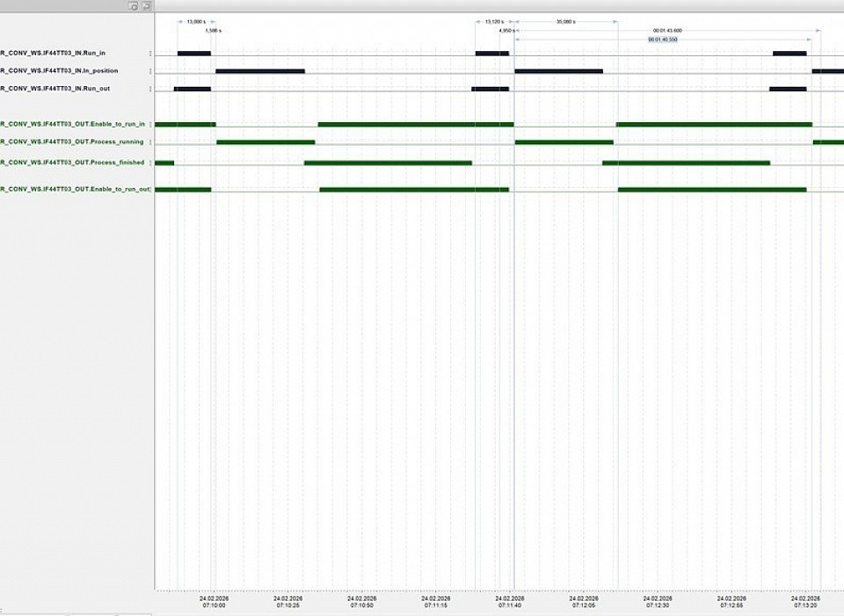This screenshot has height=616, width=844.
Task: Click the handle next to OUT.Process_finished signal
Action: (150, 163)
